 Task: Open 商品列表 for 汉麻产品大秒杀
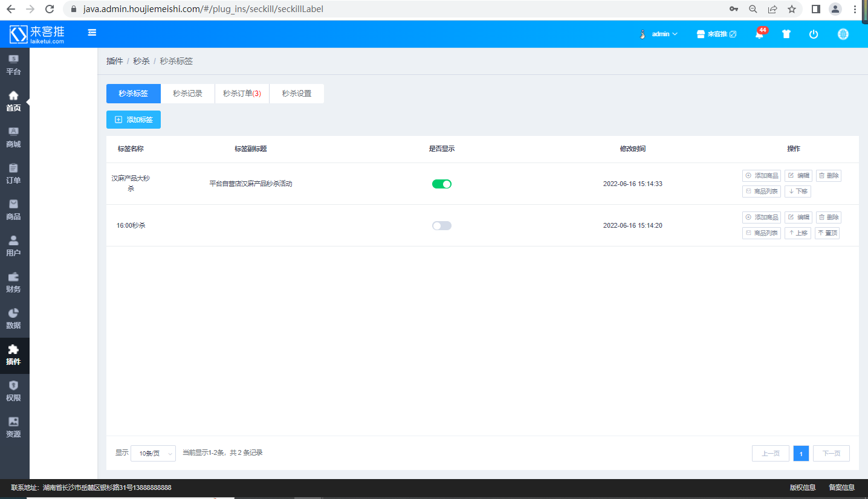(762, 192)
